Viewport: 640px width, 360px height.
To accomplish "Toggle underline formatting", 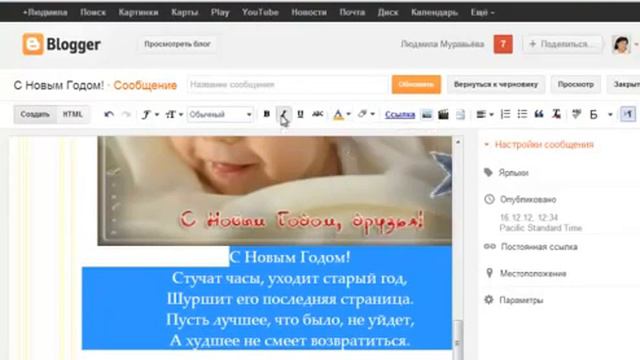I will coord(300,114).
